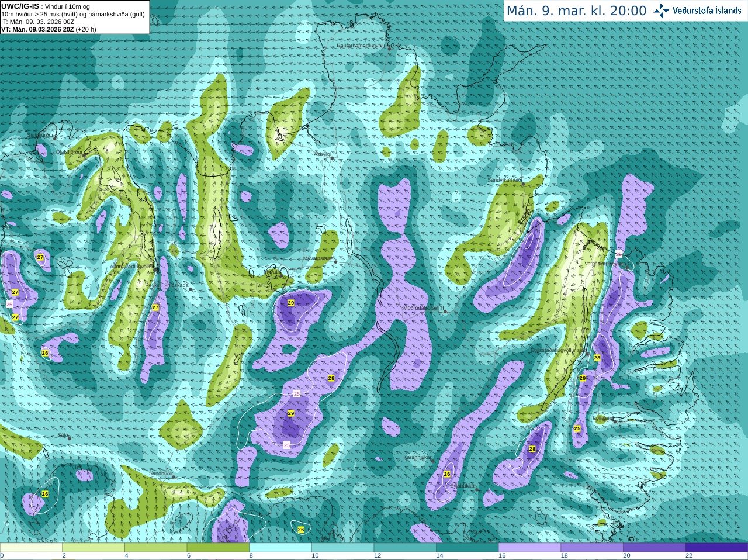Click the Möðrudalsöræfi II station label
This screenshot has height=560, width=748.
click(x=423, y=308)
